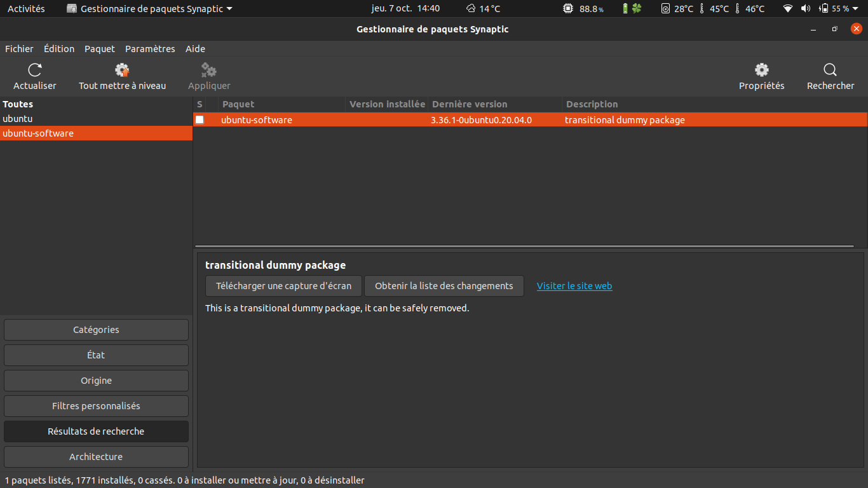Click Obtenir la liste des changements
The height and width of the screenshot is (488, 868).
pyautogui.click(x=444, y=286)
